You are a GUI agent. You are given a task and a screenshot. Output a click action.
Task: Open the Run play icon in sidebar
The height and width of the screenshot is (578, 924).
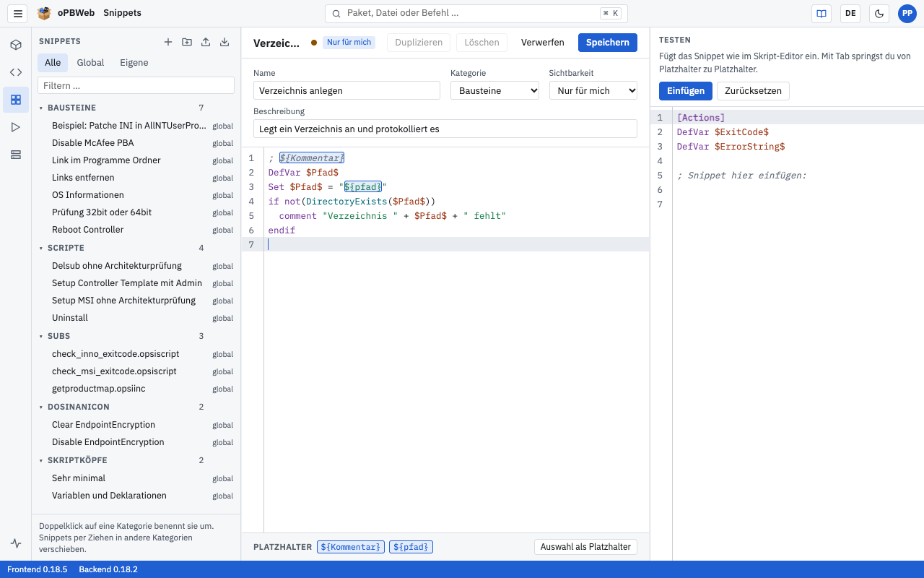(16, 127)
